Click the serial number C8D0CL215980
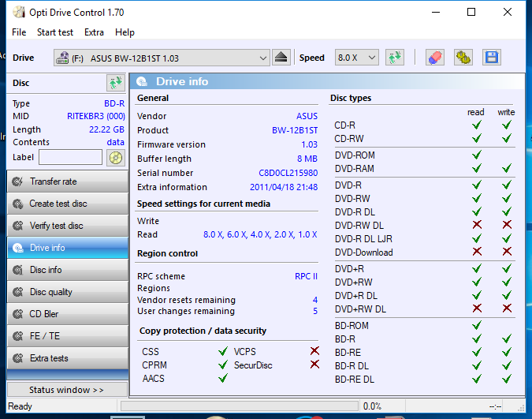Viewport: 532px width, 419px height. pos(288,173)
